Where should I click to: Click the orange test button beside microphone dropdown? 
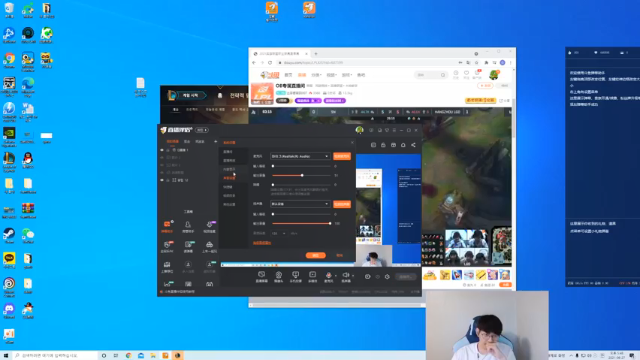pos(342,156)
